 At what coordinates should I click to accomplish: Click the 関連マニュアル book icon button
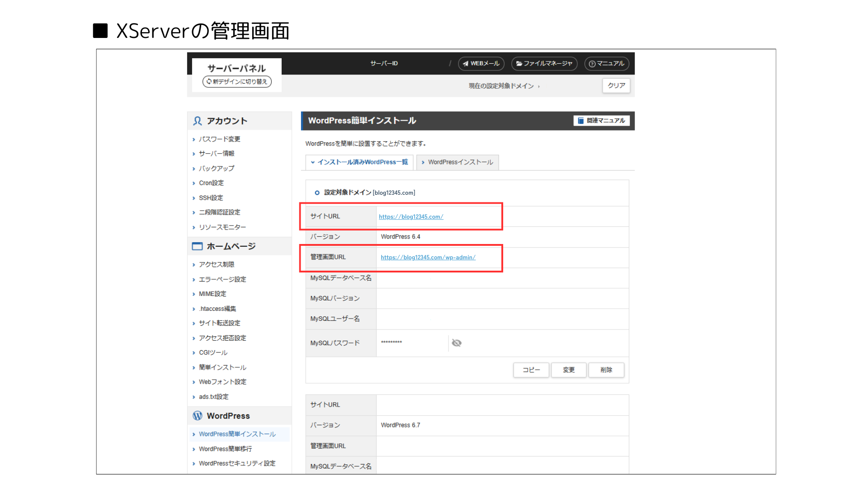pos(601,121)
